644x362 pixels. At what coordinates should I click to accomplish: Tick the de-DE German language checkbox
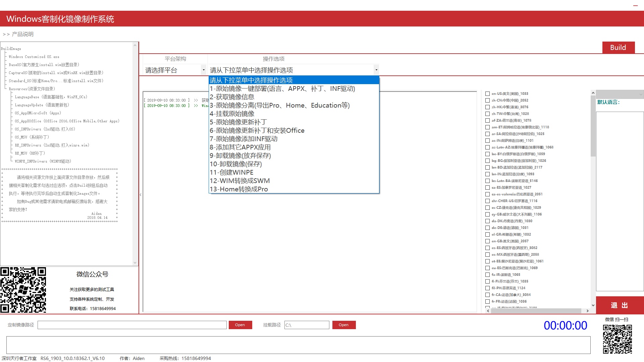coord(488,228)
